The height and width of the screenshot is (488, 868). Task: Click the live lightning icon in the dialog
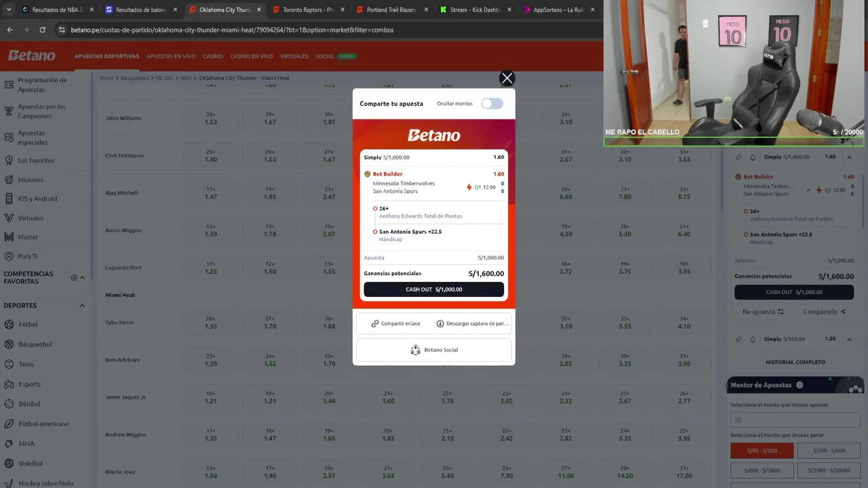(x=469, y=187)
